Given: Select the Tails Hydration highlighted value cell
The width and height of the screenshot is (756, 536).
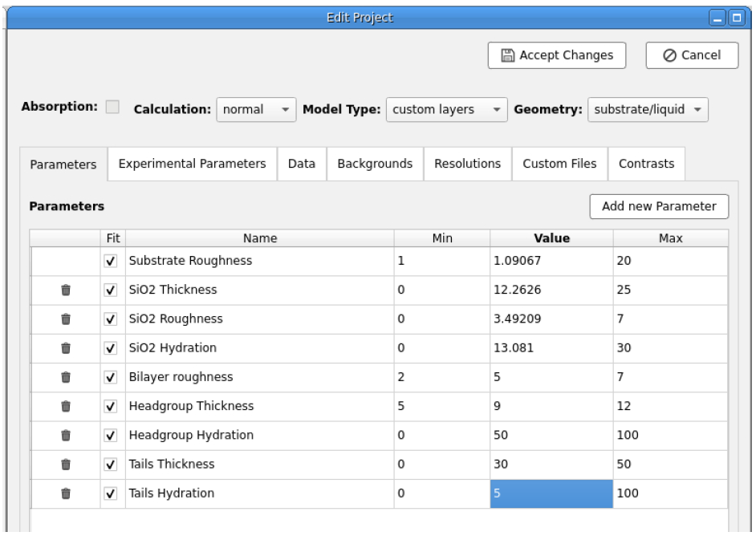Looking at the screenshot, I should point(551,493).
